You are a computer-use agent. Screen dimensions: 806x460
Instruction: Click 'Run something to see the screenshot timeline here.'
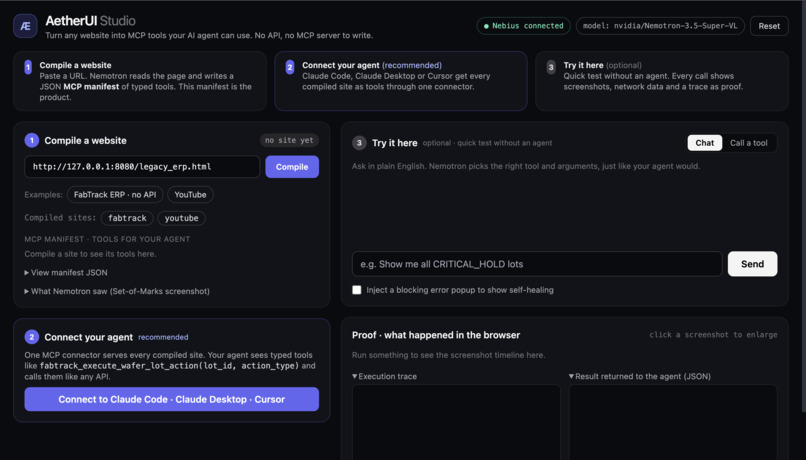449,355
